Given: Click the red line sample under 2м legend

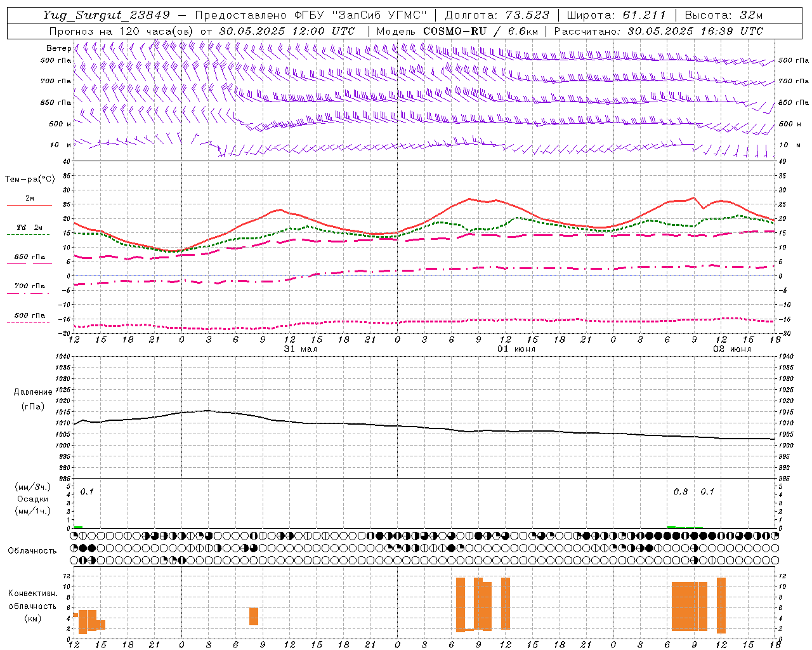Looking at the screenshot, I should click(29, 205).
